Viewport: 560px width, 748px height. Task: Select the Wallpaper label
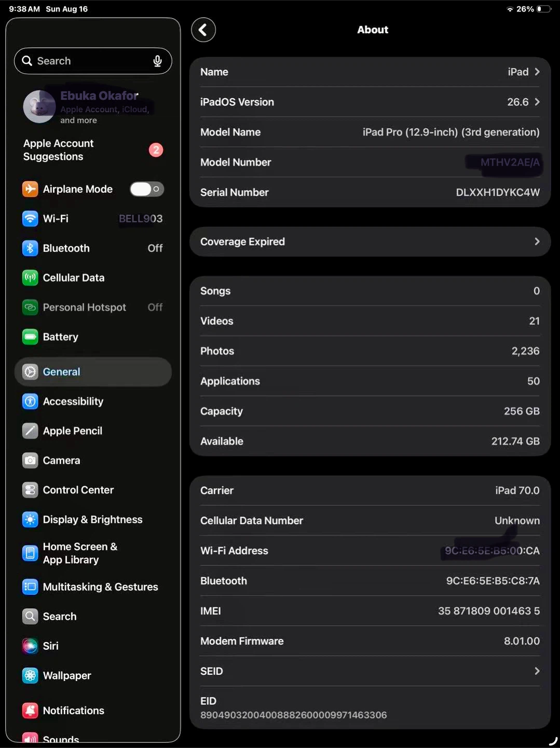click(67, 676)
